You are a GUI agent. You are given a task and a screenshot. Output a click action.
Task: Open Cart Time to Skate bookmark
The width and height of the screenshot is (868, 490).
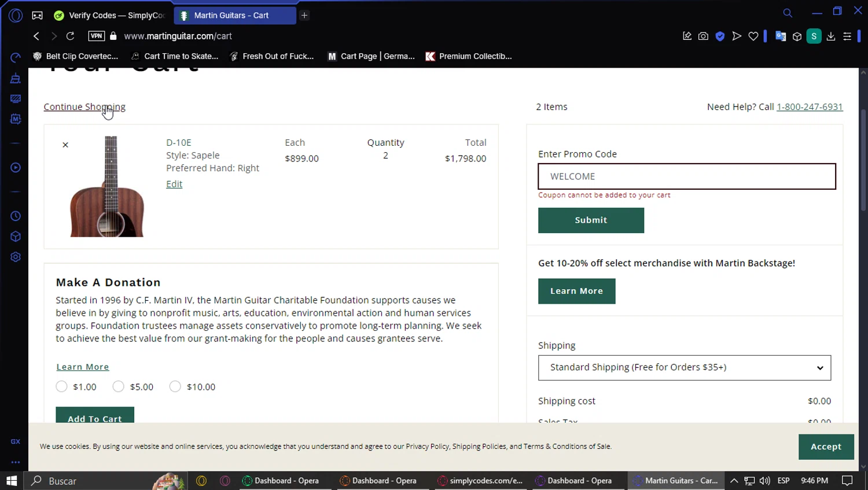point(175,56)
